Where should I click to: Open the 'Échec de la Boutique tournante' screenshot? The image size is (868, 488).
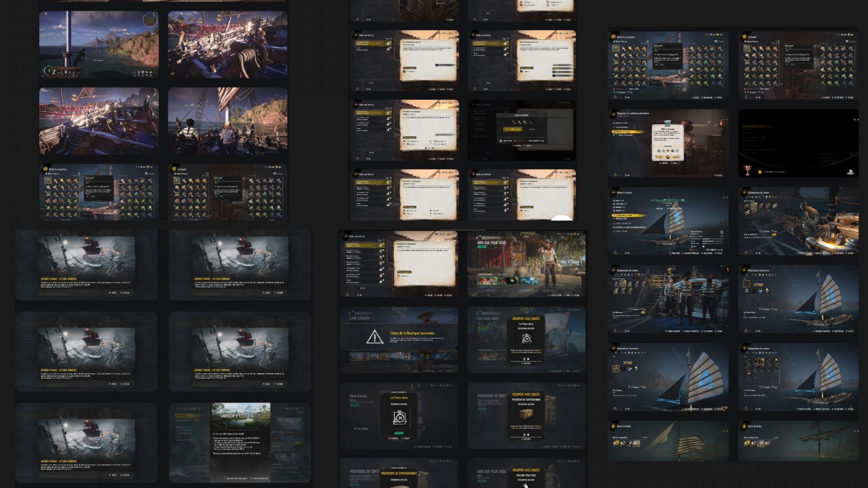tap(399, 340)
